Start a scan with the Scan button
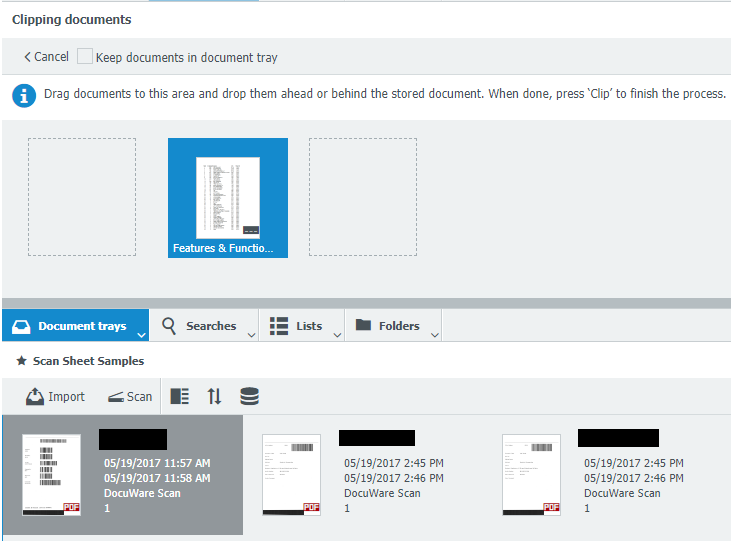The height and width of the screenshot is (541, 731). 130,397
